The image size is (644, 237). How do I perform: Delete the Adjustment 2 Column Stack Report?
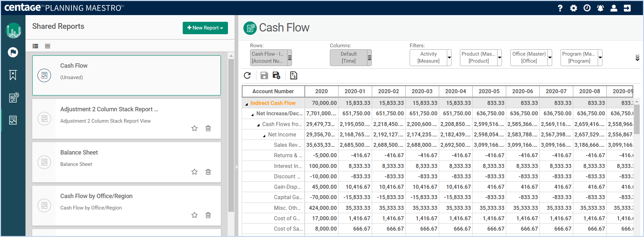tap(208, 128)
